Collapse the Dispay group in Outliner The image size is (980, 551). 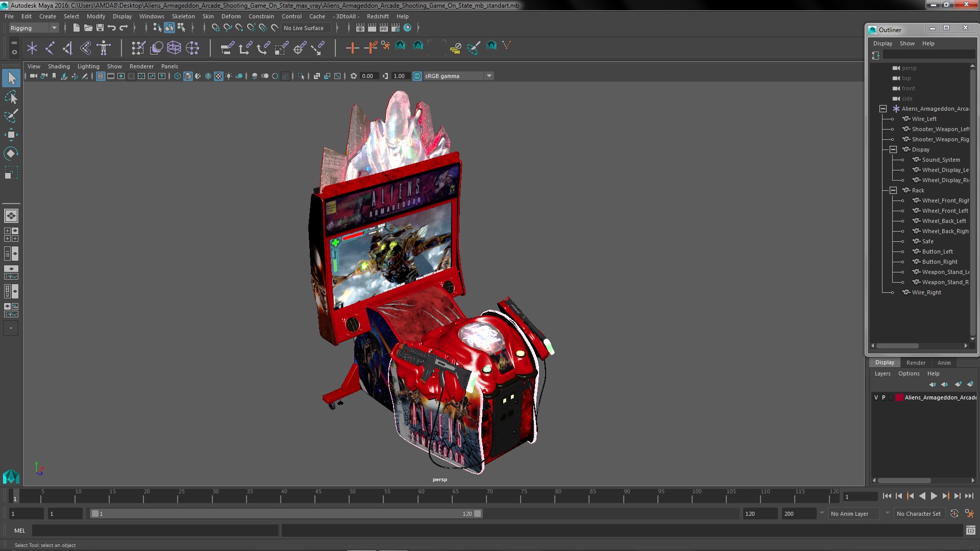[x=893, y=149]
